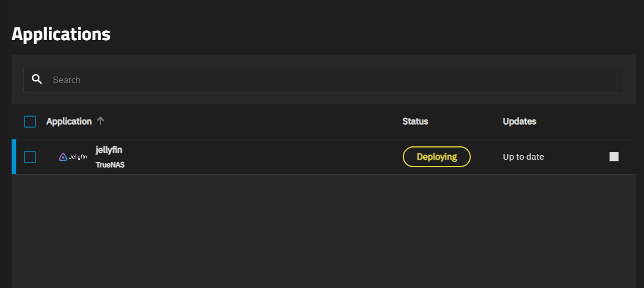Open the jellyfin app name

[x=109, y=150]
